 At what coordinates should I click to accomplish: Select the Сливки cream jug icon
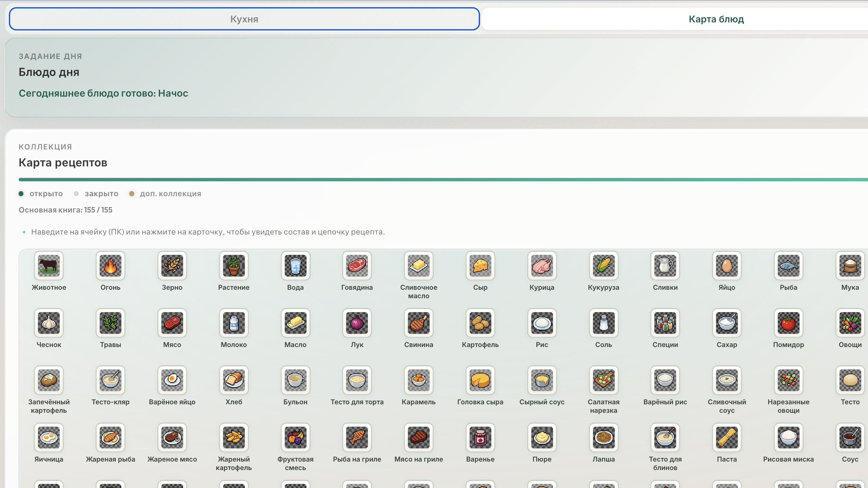pyautogui.click(x=666, y=266)
